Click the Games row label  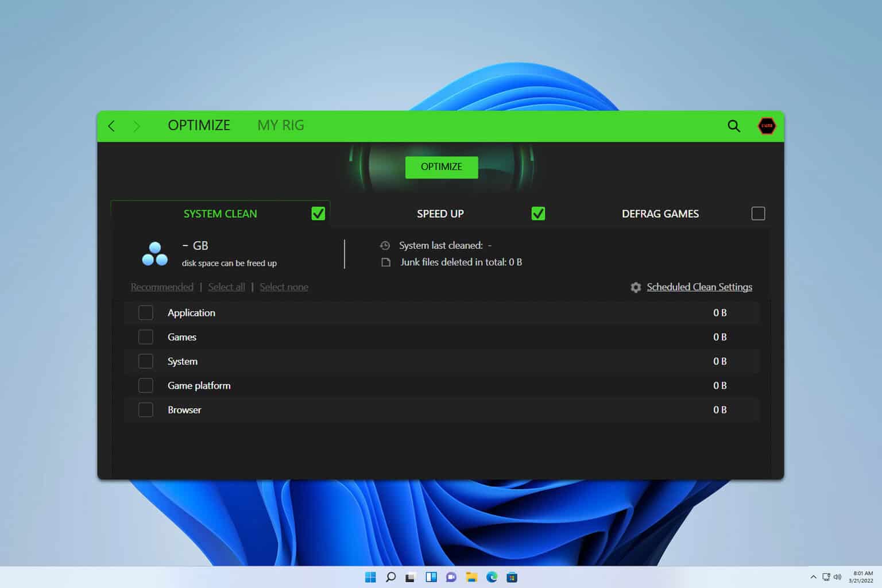tap(181, 337)
